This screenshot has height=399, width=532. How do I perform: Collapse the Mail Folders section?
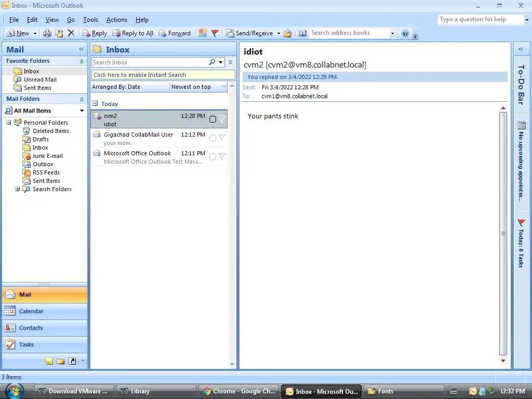(82, 99)
